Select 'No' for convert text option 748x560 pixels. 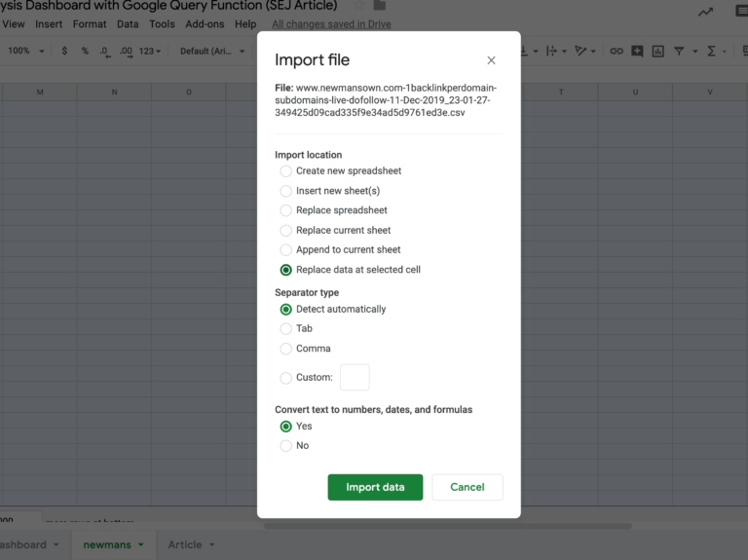click(286, 446)
